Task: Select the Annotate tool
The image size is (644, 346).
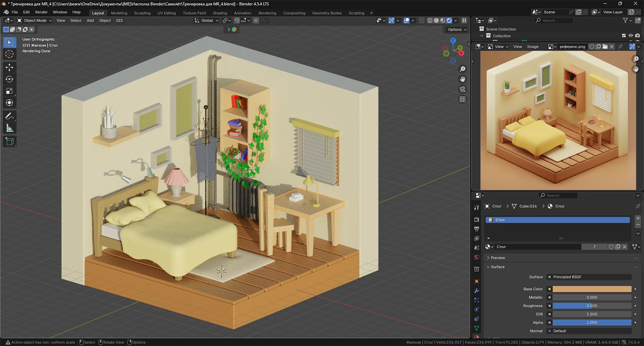Action: [9, 116]
